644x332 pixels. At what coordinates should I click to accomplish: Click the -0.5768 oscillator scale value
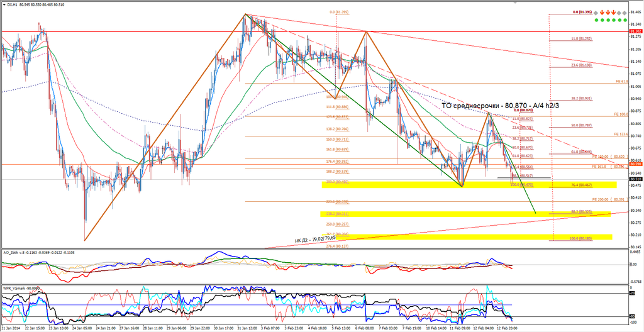(x=635, y=282)
